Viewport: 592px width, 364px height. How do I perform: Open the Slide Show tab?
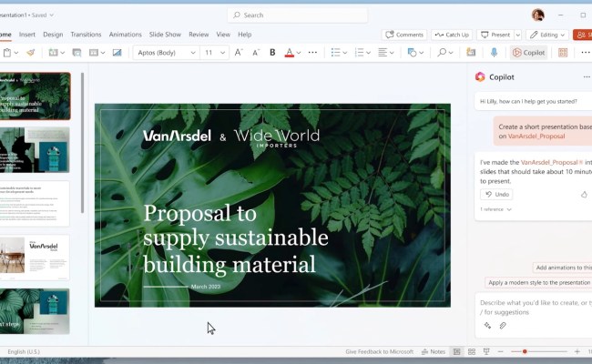point(165,35)
